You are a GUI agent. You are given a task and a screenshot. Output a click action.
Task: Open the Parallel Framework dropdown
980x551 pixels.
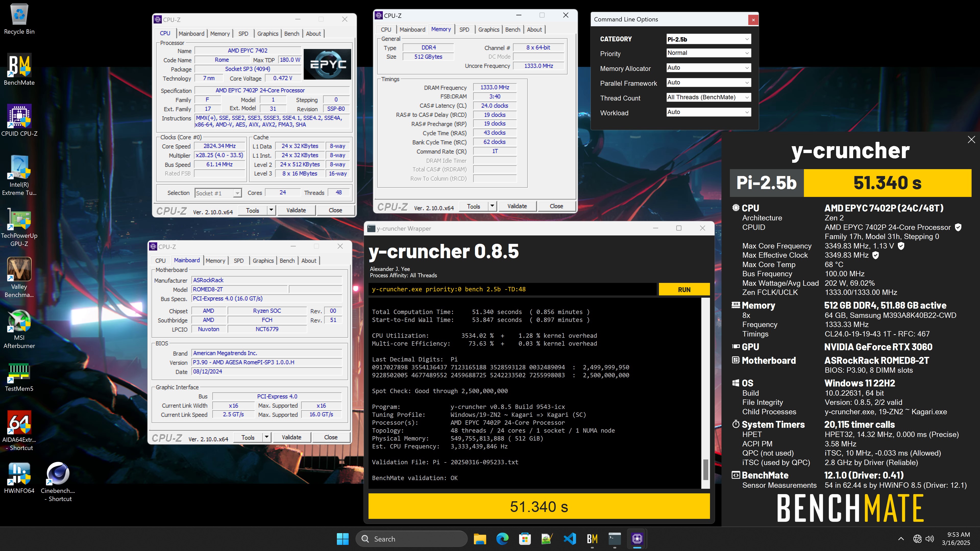[708, 82]
